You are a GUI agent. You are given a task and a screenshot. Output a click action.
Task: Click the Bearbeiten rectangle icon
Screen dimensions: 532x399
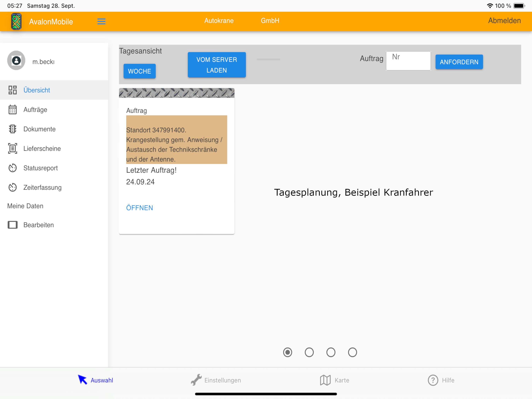[x=13, y=225]
